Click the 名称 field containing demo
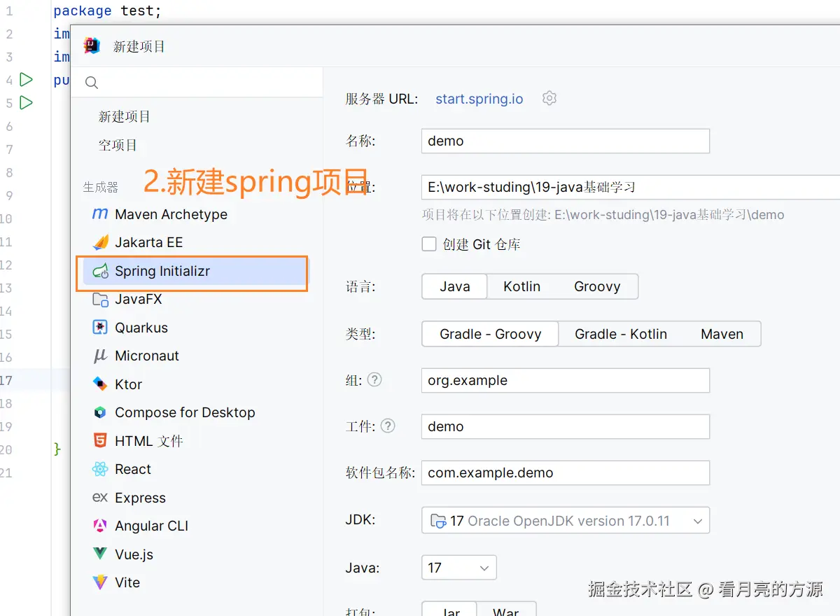 click(566, 141)
